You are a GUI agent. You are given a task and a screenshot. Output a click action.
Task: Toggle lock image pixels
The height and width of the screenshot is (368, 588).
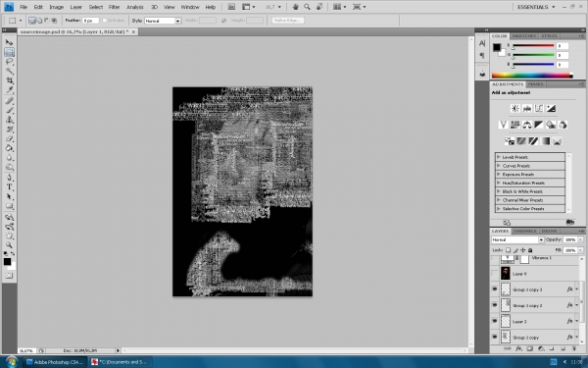click(x=516, y=250)
